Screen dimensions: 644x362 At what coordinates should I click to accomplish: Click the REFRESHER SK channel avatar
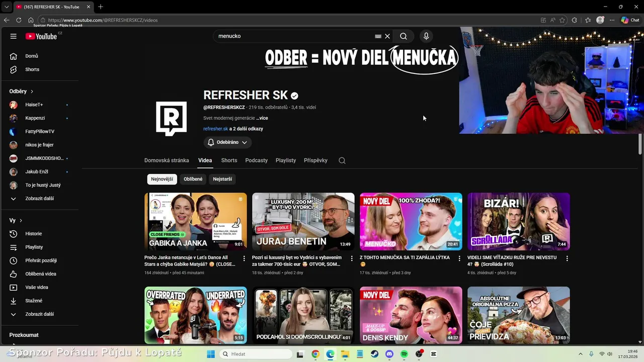[171, 119]
